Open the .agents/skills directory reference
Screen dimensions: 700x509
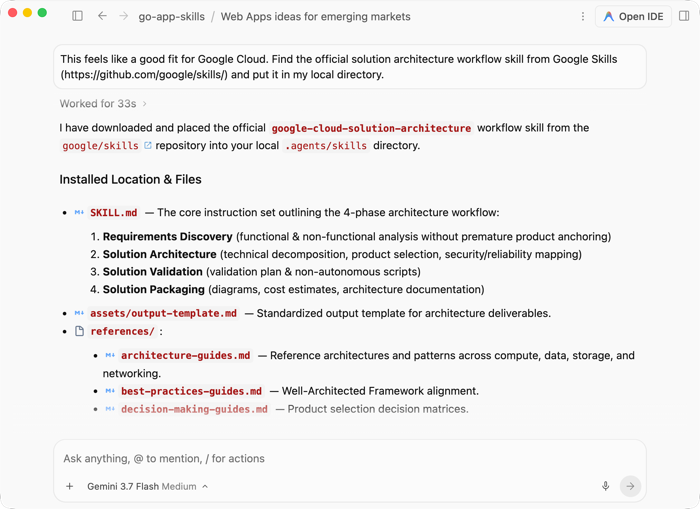[x=326, y=146]
